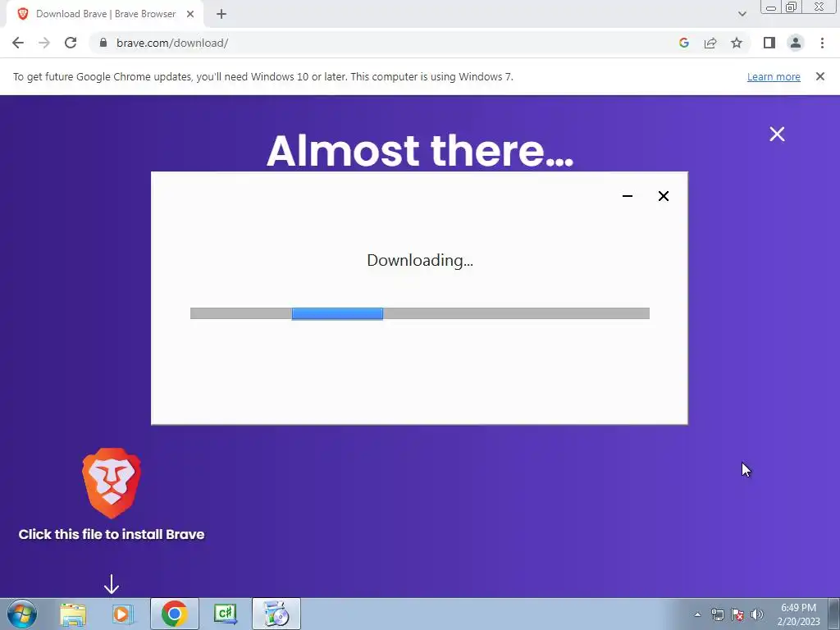840x630 pixels.
Task: Open Chrome's three-dot menu
Action: tap(822, 43)
